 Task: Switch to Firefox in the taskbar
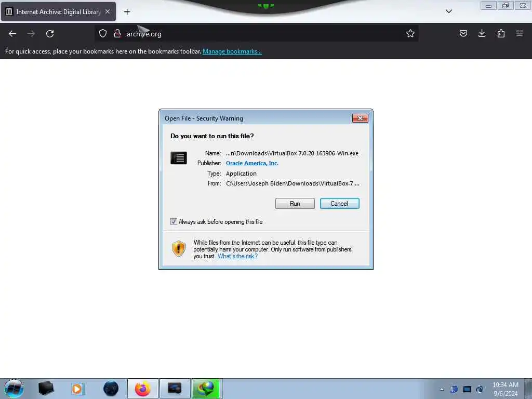(x=143, y=389)
